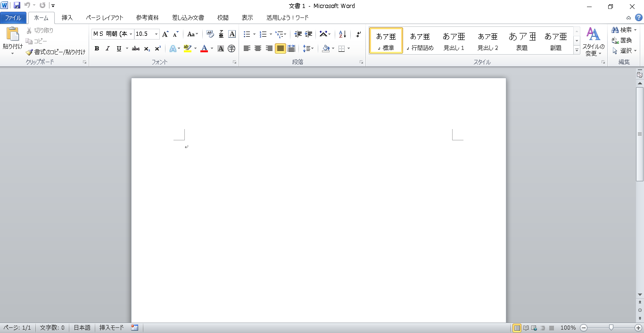
Task: Open the borders dropdown
Action: tap(348, 49)
